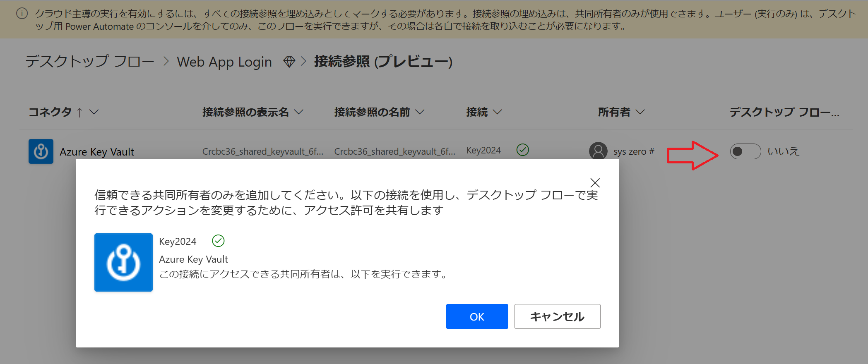Image resolution: width=868 pixels, height=364 pixels.
Task: Click the キャンセル button
Action: tap(557, 316)
